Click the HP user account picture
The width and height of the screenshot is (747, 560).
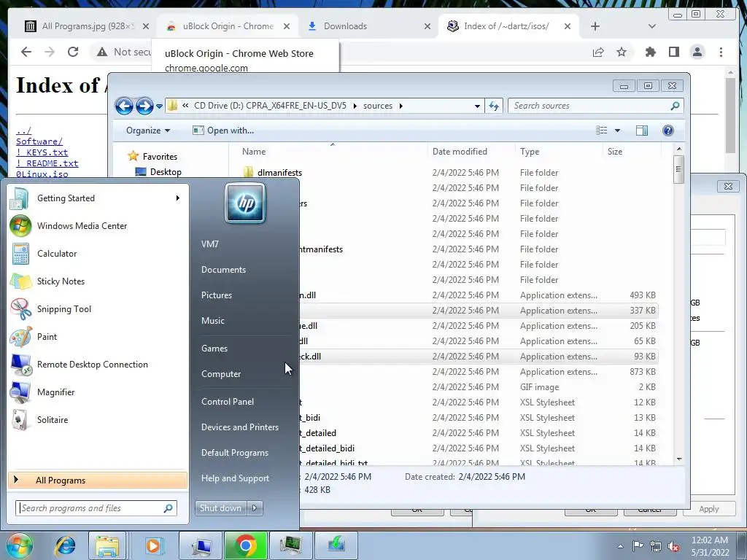[x=245, y=203]
